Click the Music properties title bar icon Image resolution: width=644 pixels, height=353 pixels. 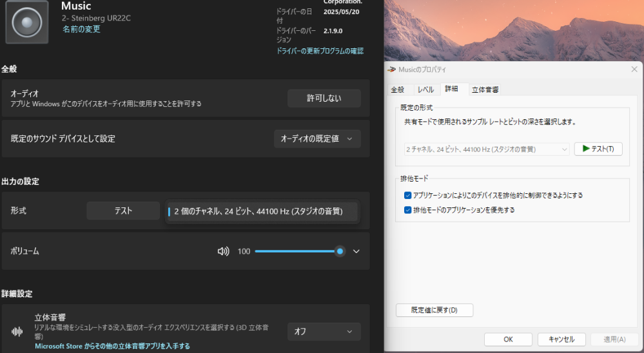(391, 70)
